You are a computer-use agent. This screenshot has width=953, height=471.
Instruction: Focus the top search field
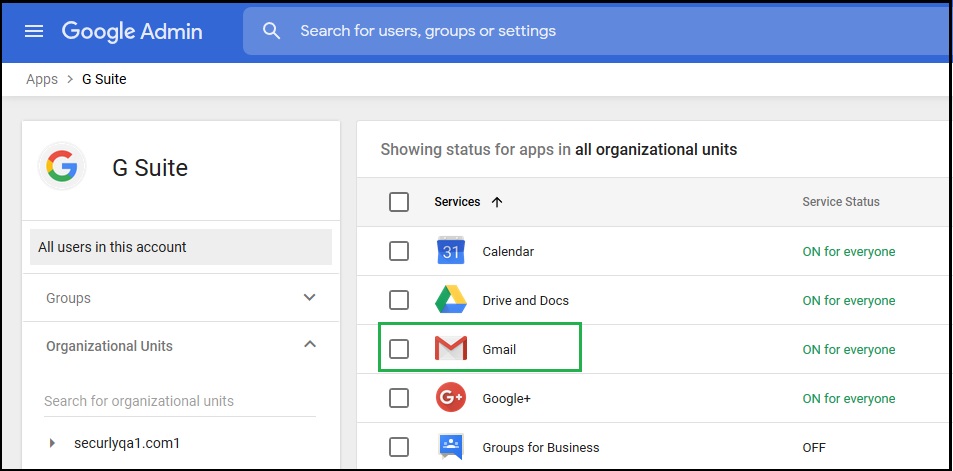pos(598,31)
